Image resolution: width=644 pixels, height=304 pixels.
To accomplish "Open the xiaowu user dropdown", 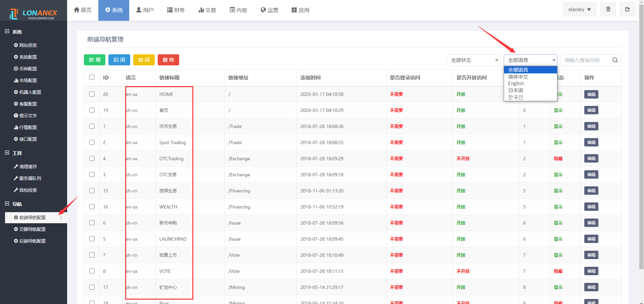I will (x=579, y=9).
